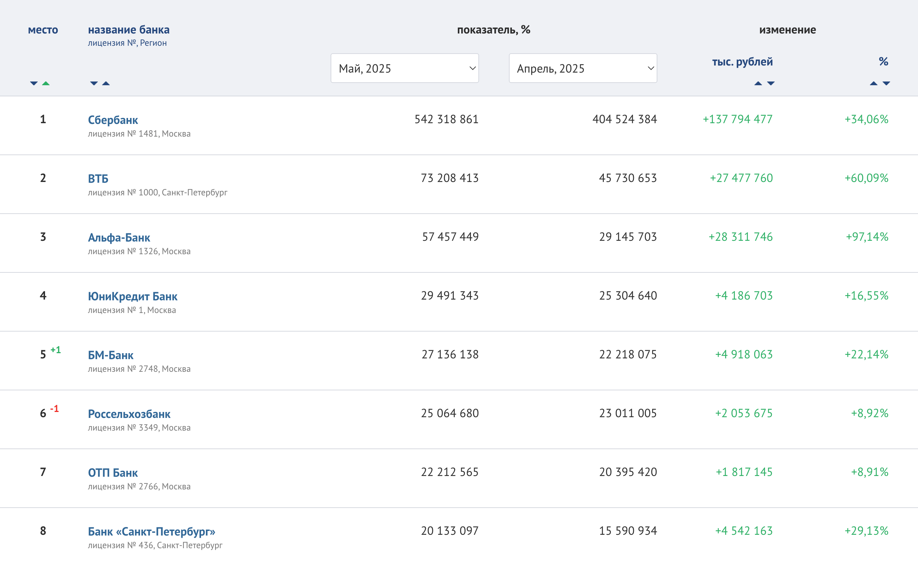The height and width of the screenshot is (588, 918).
Task: Click the место column header
Action: 43,30
